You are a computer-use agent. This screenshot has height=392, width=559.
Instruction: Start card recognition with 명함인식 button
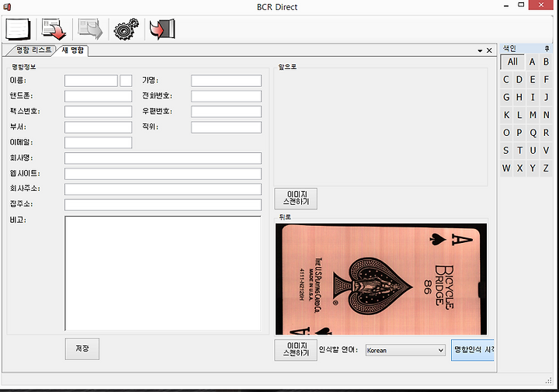(473, 349)
